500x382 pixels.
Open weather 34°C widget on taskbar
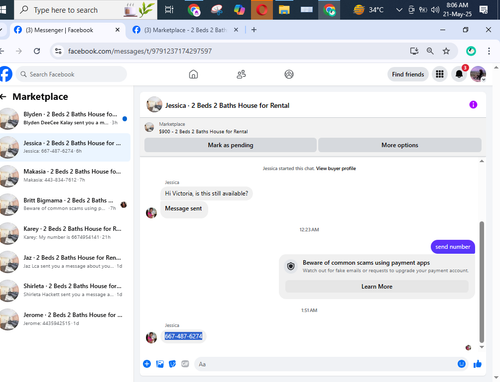369,10
